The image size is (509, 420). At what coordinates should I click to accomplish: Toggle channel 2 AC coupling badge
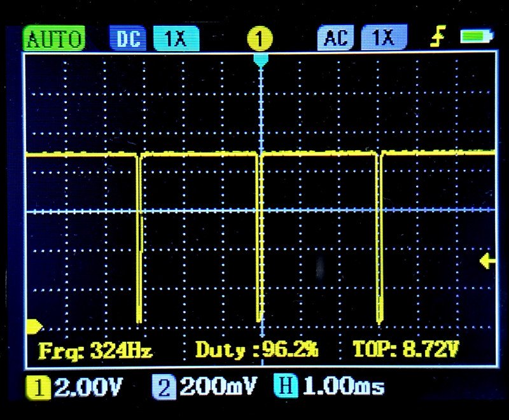click(337, 38)
